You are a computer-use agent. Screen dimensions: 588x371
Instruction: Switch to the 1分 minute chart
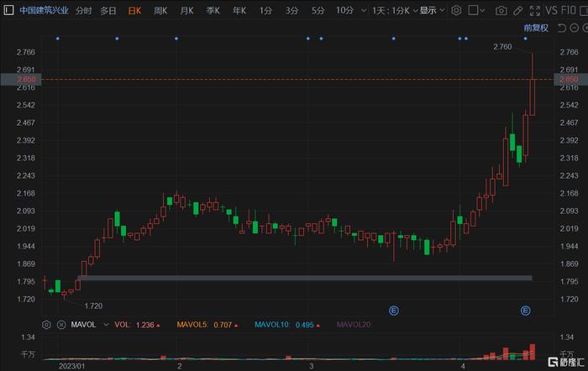[265, 11]
